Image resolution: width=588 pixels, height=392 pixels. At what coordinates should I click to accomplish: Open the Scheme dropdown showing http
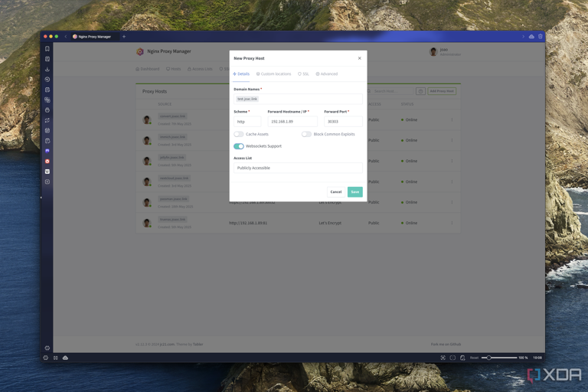click(247, 122)
